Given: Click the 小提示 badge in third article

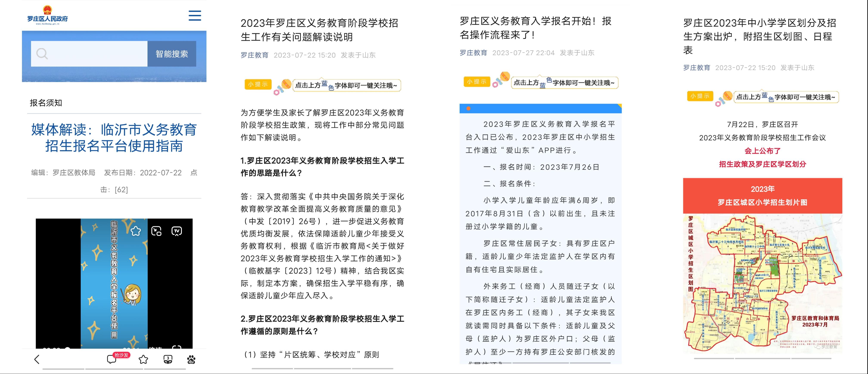Looking at the screenshot, I should 477,82.
